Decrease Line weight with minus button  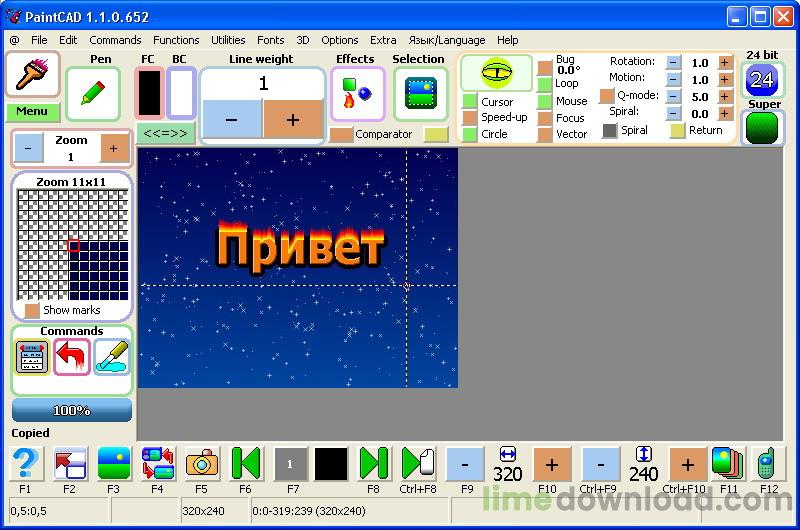pos(232,119)
